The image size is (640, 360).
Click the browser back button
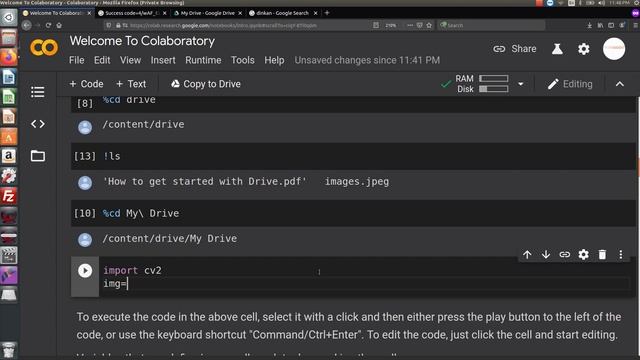point(27,25)
